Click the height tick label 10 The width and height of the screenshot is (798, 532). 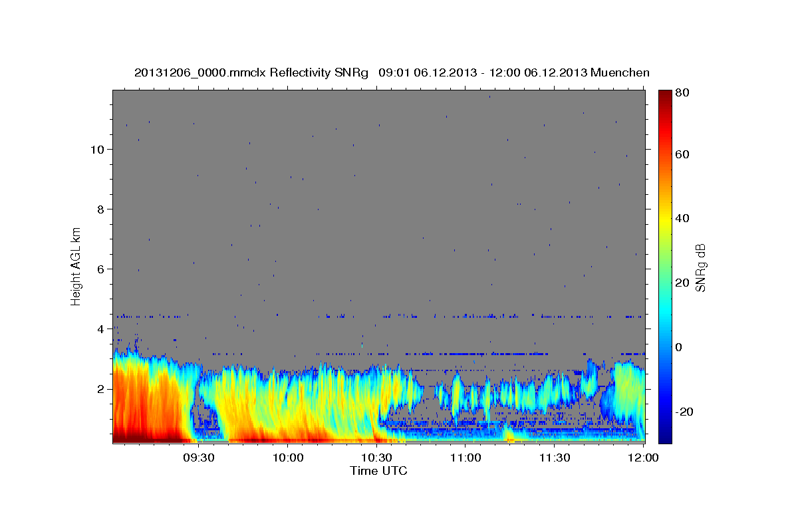click(x=99, y=149)
